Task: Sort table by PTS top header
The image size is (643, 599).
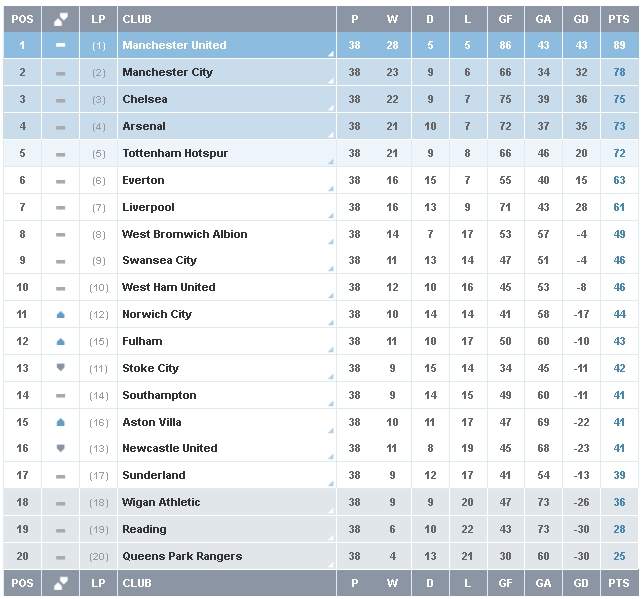Action: (619, 19)
